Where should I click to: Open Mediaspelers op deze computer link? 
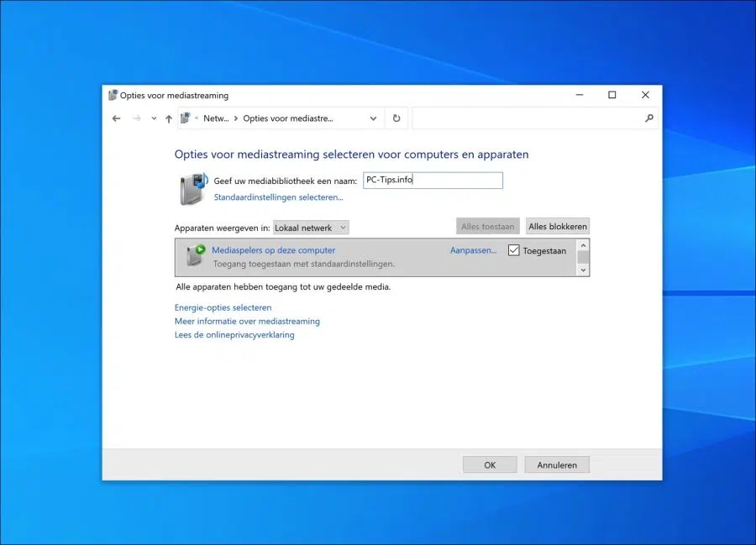point(273,250)
